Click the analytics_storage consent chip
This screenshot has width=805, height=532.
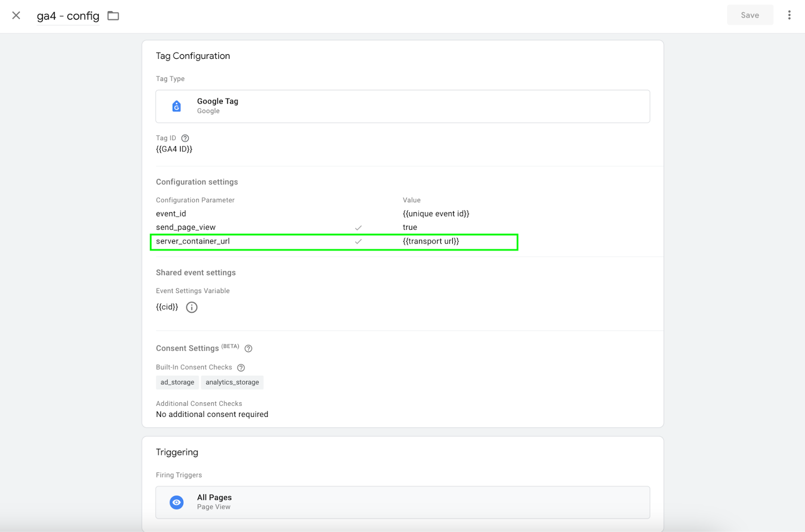click(x=232, y=382)
